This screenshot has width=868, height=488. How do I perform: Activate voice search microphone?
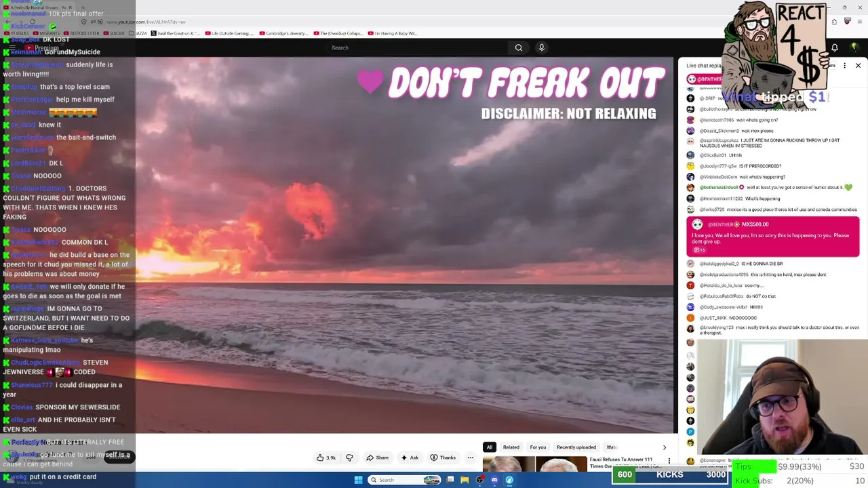pos(541,47)
